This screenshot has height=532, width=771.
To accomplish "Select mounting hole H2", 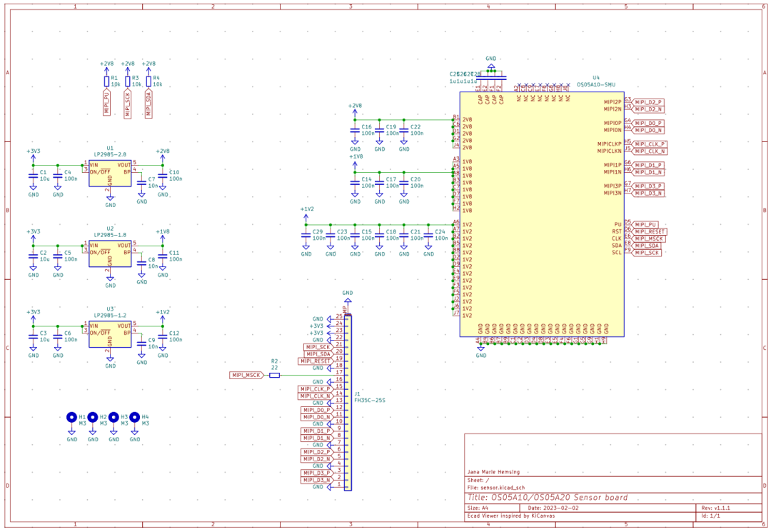I will click(92, 417).
